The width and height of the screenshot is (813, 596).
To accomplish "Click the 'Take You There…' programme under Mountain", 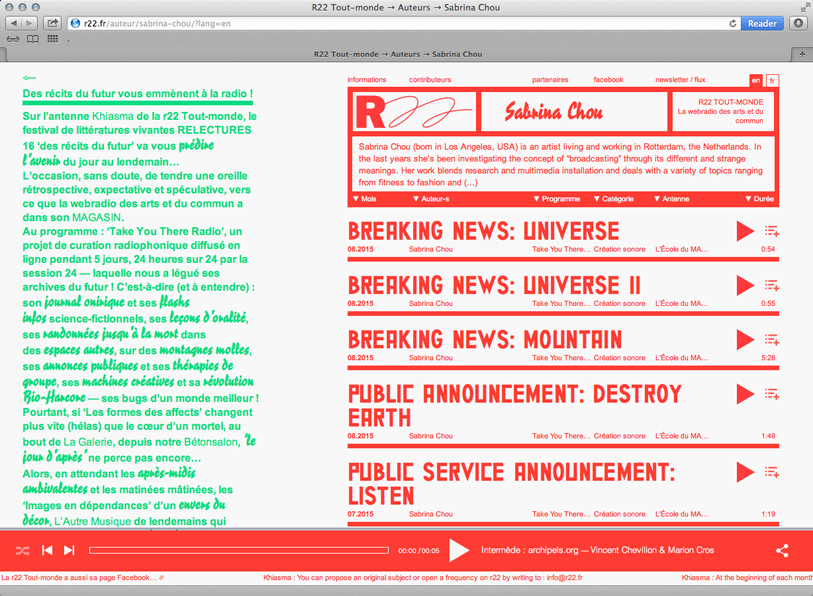I will pyautogui.click(x=560, y=358).
